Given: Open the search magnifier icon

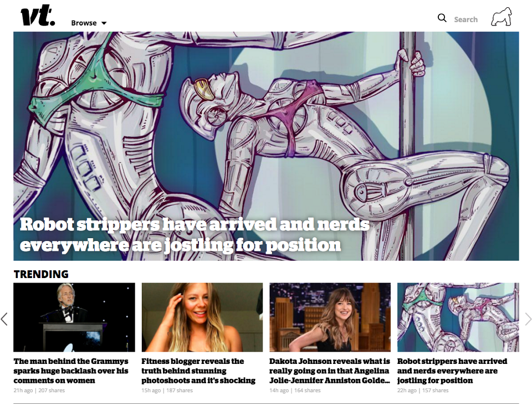Looking at the screenshot, I should pyautogui.click(x=442, y=18).
